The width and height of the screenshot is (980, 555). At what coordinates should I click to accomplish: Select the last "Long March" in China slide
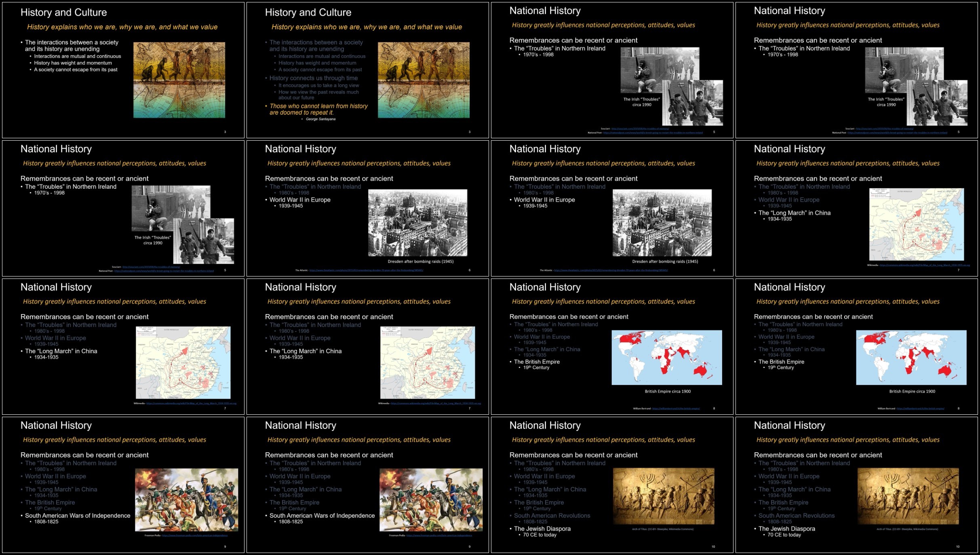click(x=367, y=347)
